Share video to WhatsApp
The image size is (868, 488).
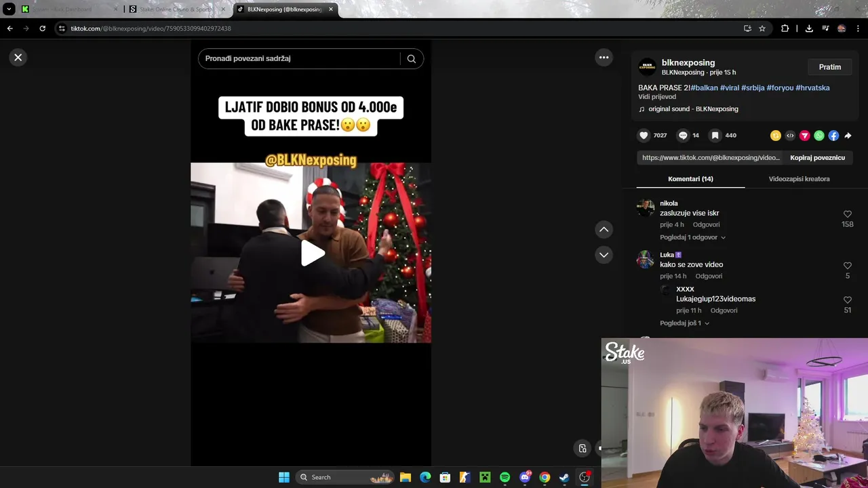819,136
